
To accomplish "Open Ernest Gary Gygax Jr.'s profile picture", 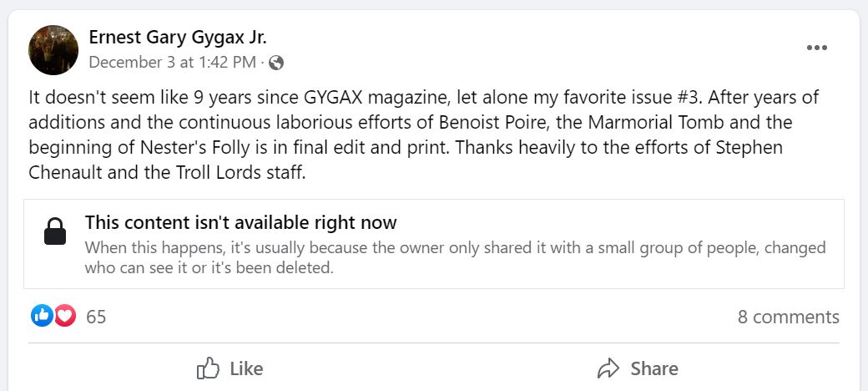I will click(53, 50).
